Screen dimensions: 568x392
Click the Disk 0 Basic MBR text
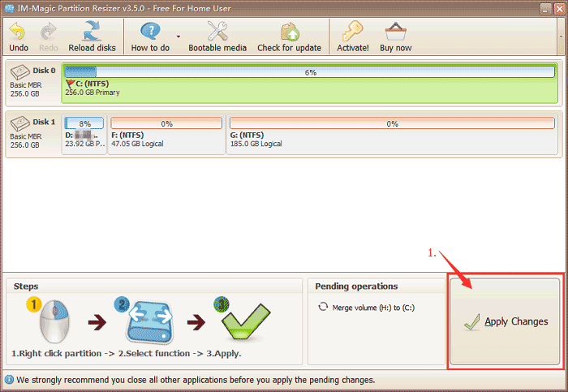click(26, 84)
